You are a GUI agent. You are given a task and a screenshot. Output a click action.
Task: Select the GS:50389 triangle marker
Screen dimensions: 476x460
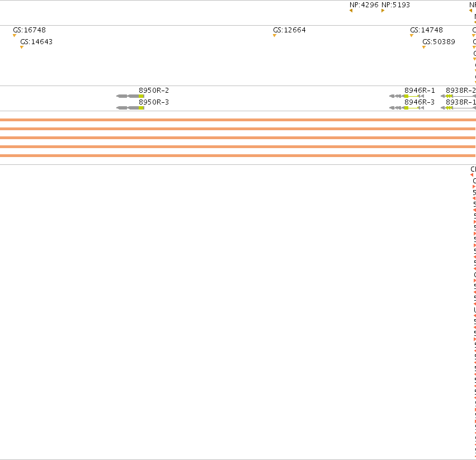[424, 47]
